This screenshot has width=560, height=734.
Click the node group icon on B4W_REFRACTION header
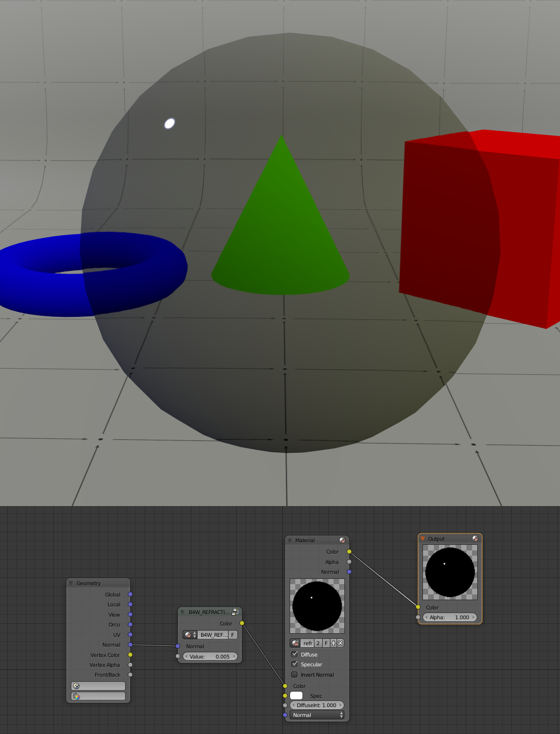pyautogui.click(x=235, y=612)
